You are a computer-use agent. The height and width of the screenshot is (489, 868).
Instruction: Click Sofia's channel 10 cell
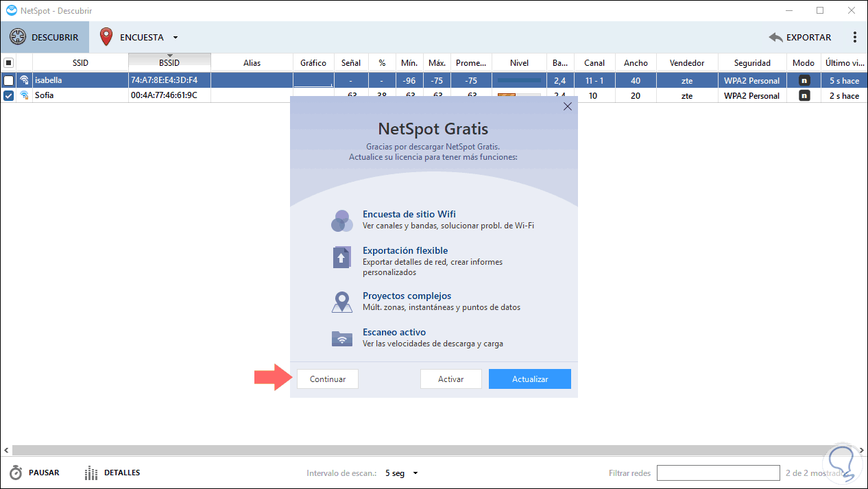(x=593, y=96)
